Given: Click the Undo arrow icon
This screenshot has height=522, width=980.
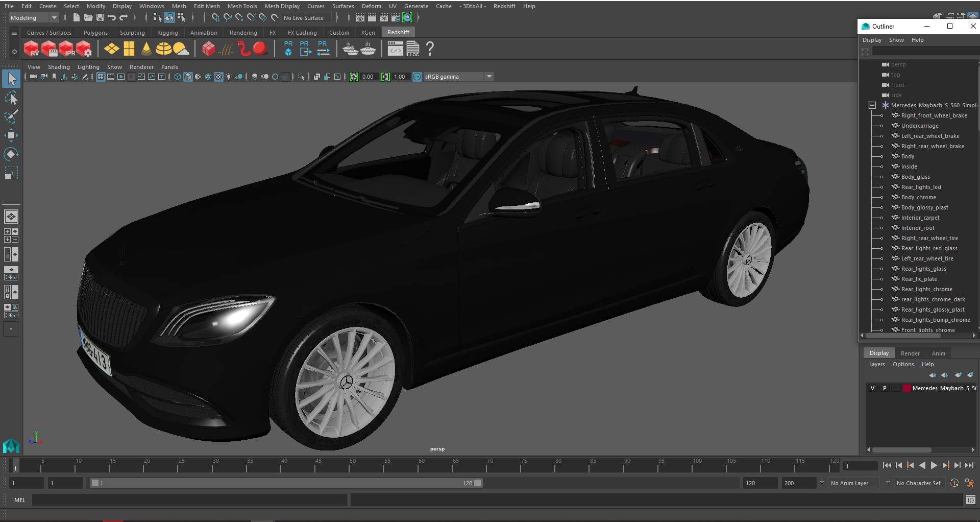Looking at the screenshot, I should pyautogui.click(x=111, y=18).
